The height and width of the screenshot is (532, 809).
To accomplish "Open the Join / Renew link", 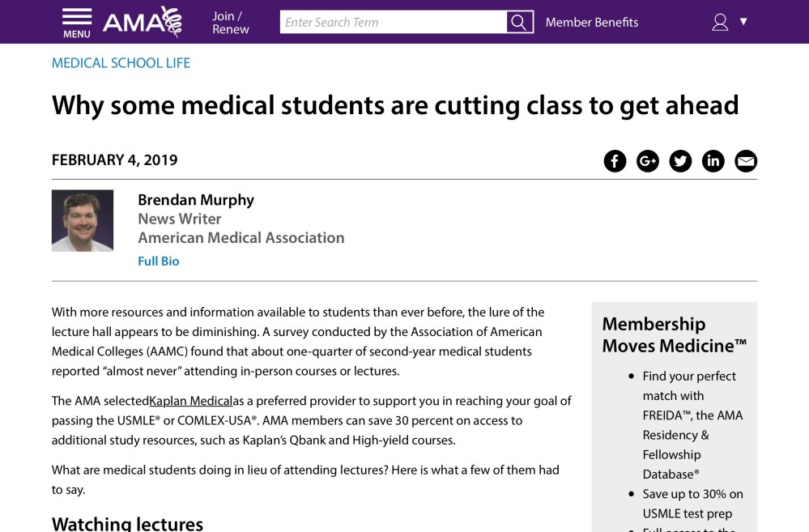I will pos(230,23).
